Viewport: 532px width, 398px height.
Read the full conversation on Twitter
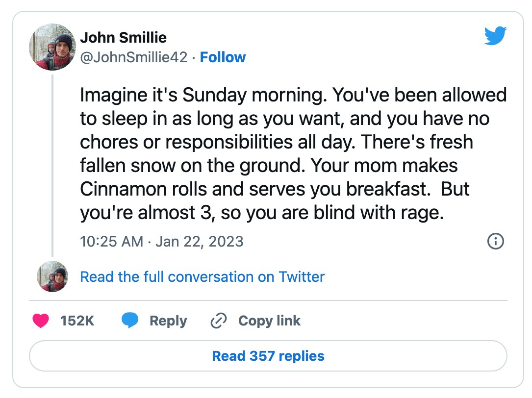click(202, 276)
